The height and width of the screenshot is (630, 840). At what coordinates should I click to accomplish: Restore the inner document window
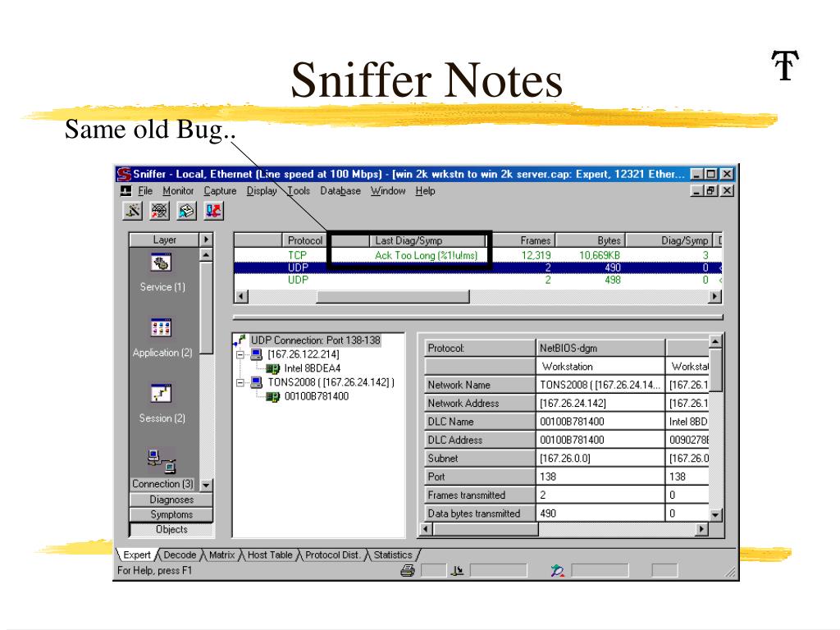(711, 190)
